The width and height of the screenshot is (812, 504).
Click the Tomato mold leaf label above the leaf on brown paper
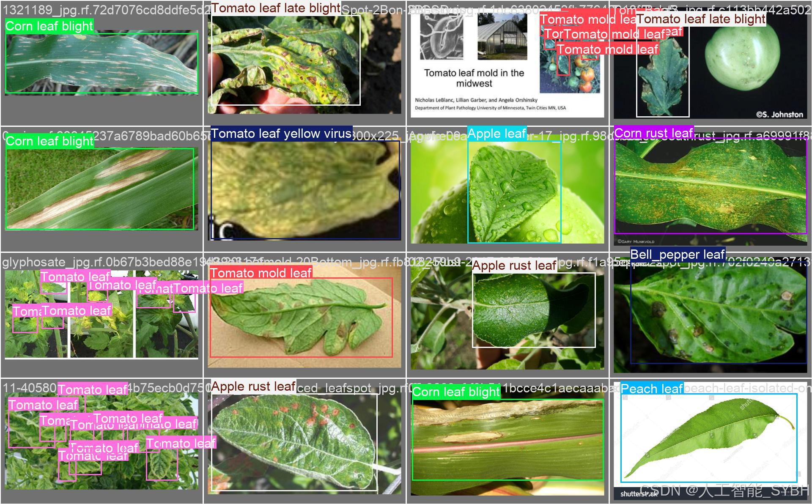pos(261,273)
